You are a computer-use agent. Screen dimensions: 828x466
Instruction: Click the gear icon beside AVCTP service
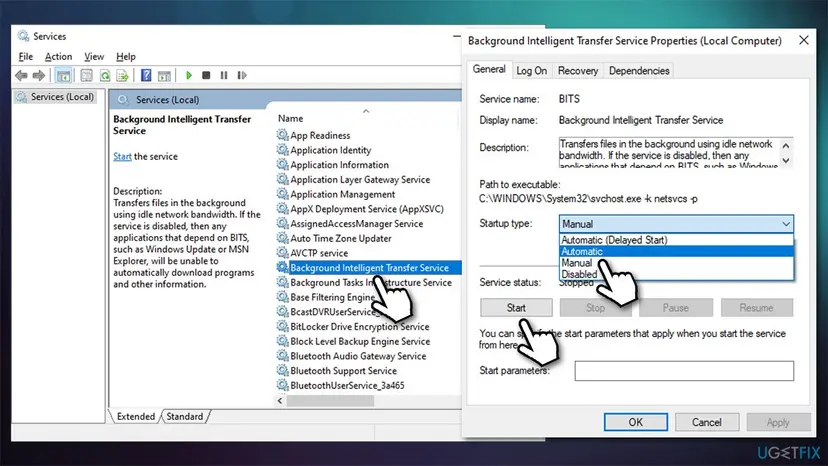pyautogui.click(x=283, y=253)
